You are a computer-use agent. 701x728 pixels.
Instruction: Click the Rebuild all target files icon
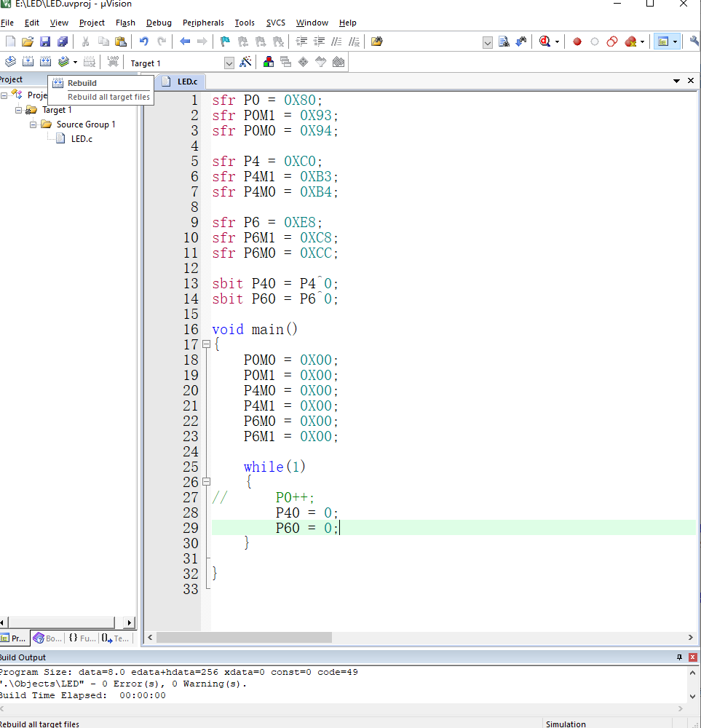tap(45, 62)
